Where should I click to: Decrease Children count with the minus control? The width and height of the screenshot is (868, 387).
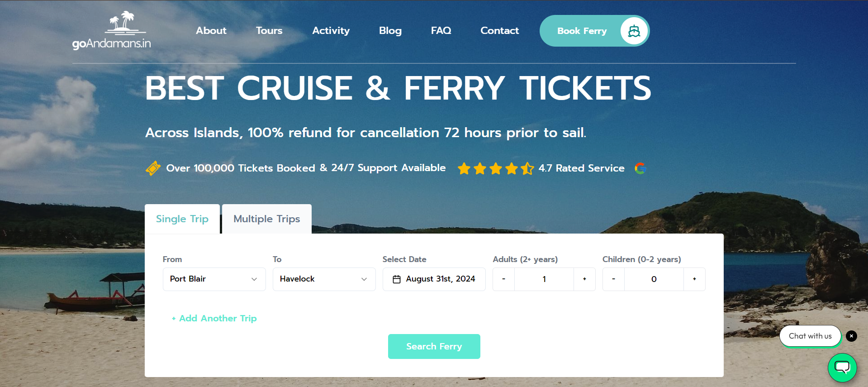tap(613, 279)
